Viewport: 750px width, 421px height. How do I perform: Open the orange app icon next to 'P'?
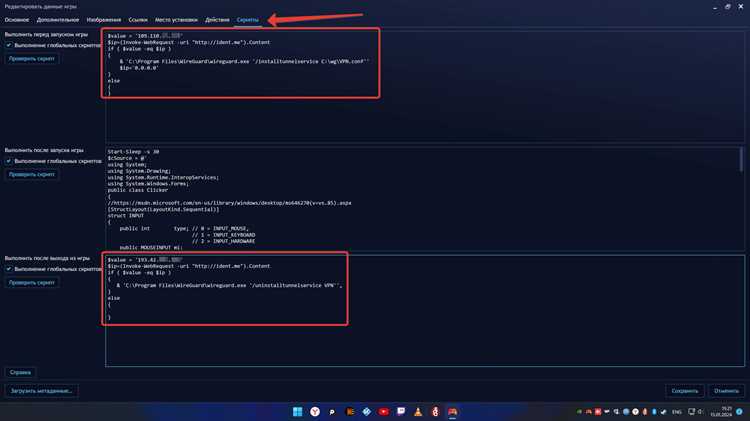(350, 411)
